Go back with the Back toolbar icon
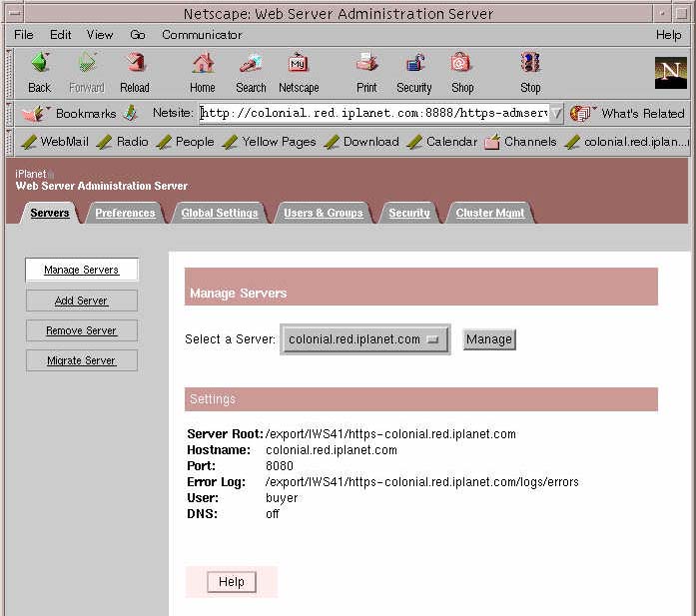Viewport: 696px width, 616px height. [40, 72]
